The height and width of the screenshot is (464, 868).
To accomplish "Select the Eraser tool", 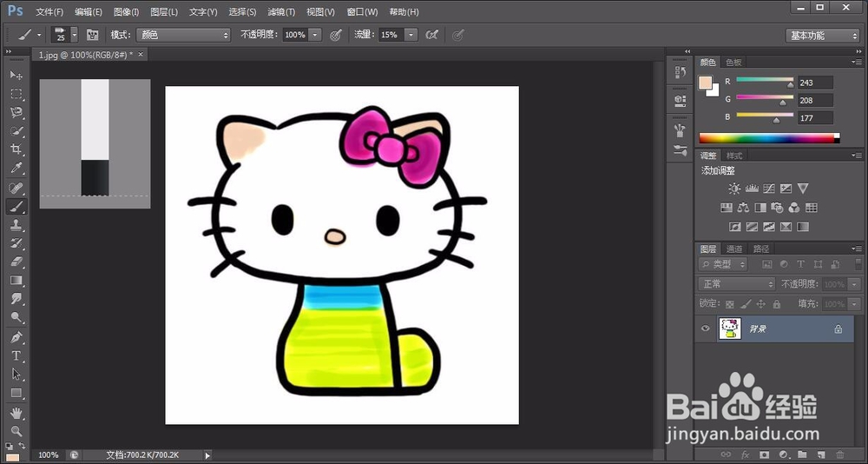I will (x=16, y=262).
